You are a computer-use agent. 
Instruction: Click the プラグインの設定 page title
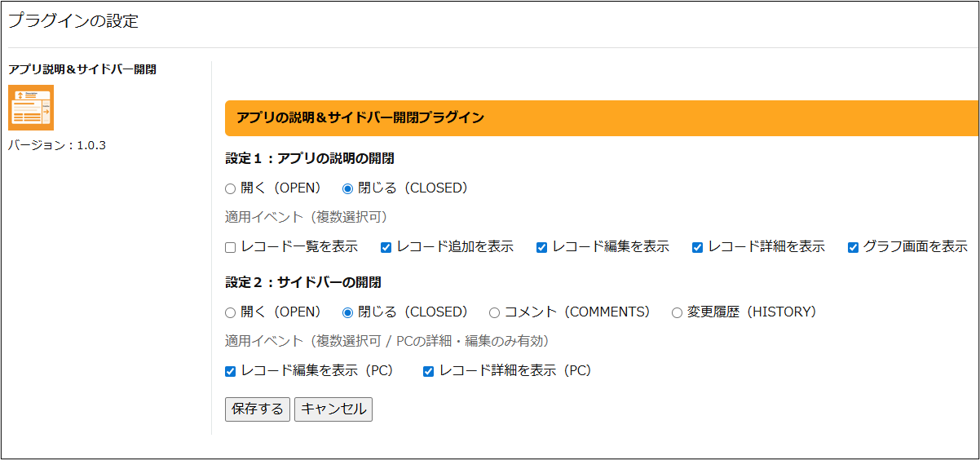pos(73,21)
